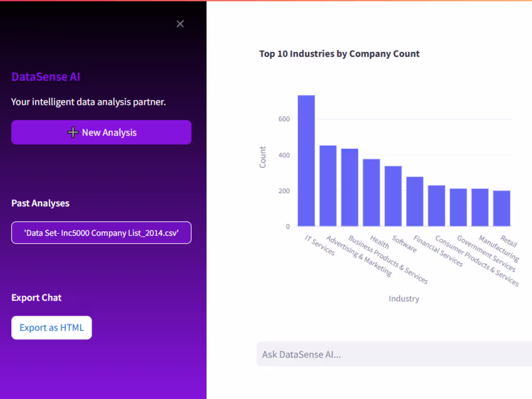Select the Advertising & Marketing bar

coord(328,186)
